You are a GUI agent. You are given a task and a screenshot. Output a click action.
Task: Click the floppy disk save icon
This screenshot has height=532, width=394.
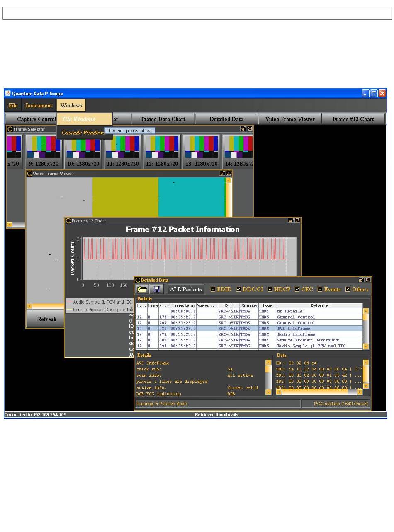(157, 289)
